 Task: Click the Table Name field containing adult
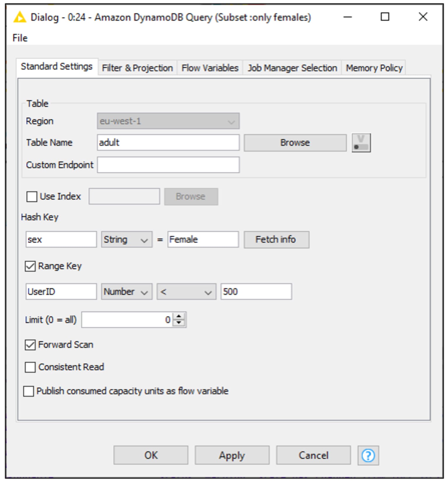[168, 143]
